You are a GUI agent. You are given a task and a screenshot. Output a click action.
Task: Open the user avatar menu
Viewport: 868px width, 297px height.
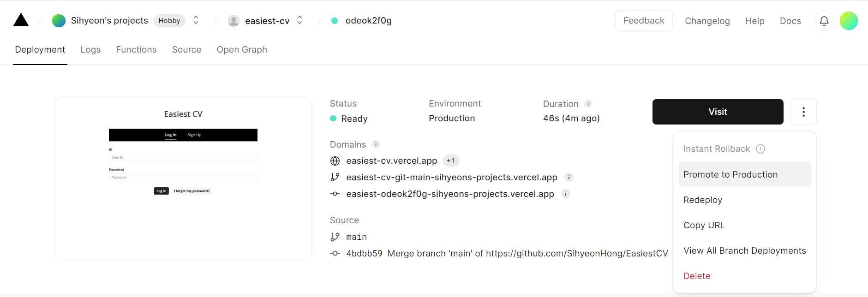click(x=849, y=21)
